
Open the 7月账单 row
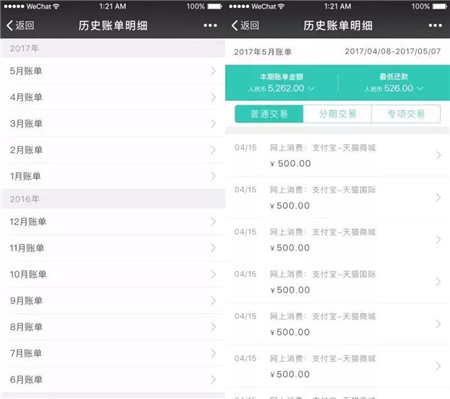(x=113, y=353)
